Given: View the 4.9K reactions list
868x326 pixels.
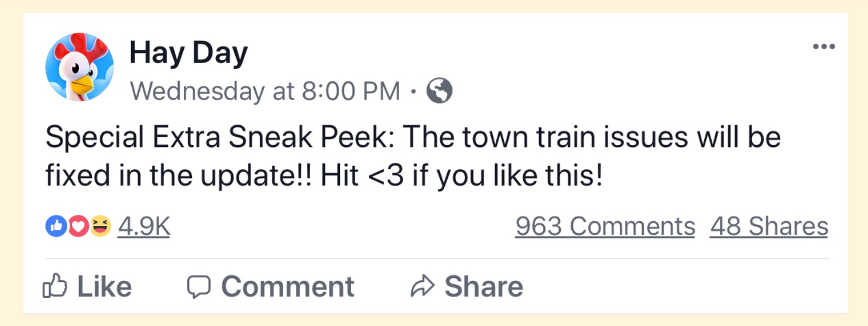Looking at the screenshot, I should pyautogui.click(x=144, y=227).
